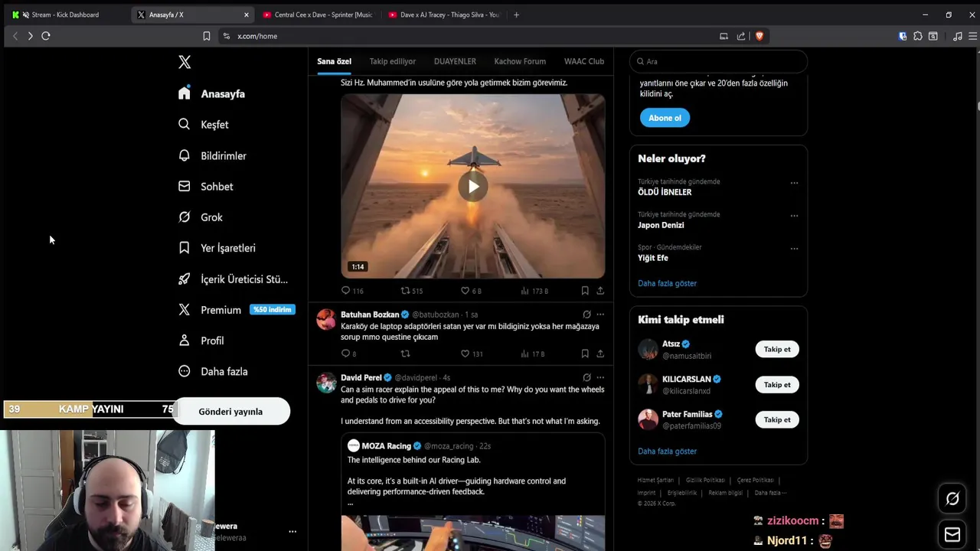This screenshot has width=980, height=551.
Task: Share Batuhan Bozkan post
Action: coord(600,354)
